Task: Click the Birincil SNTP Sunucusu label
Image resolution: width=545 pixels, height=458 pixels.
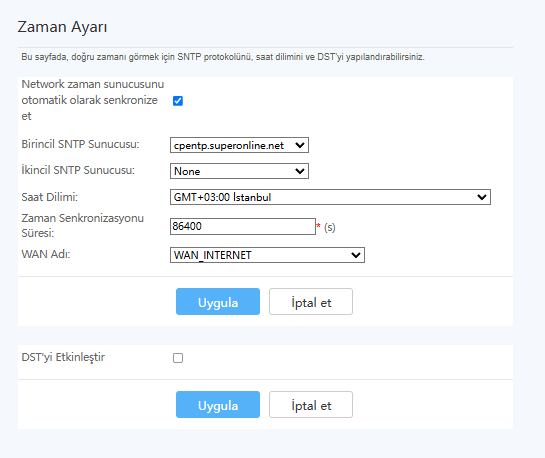Action: click(80, 144)
